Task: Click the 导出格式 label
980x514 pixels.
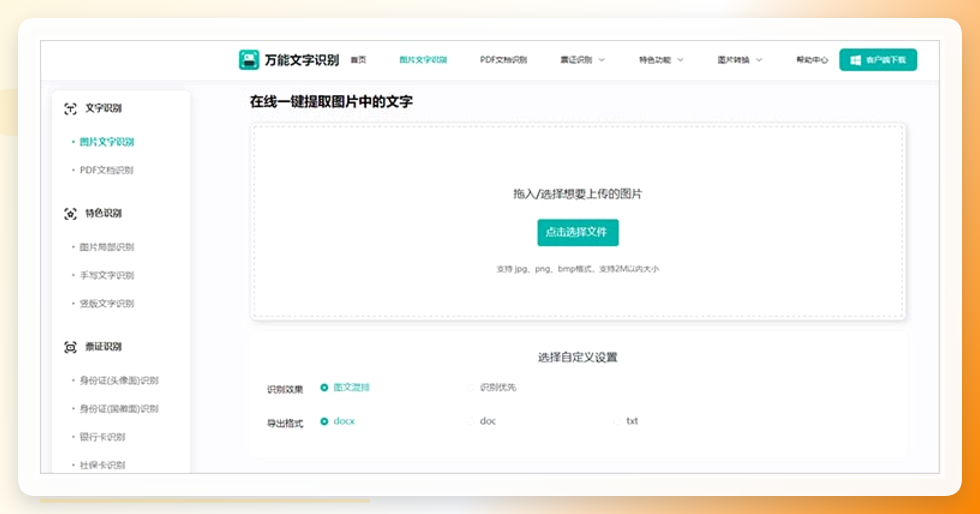Action: point(285,423)
